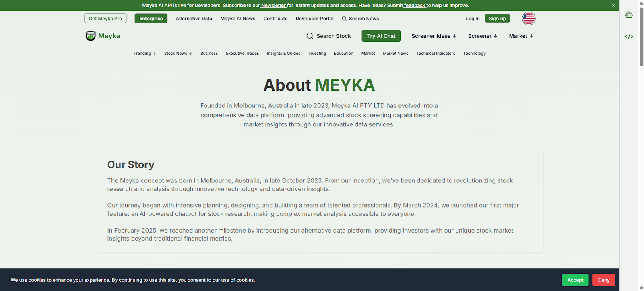Image resolution: width=644 pixels, height=291 pixels.
Task: Click the page vertical scrollbar thumb
Action: pos(641,36)
